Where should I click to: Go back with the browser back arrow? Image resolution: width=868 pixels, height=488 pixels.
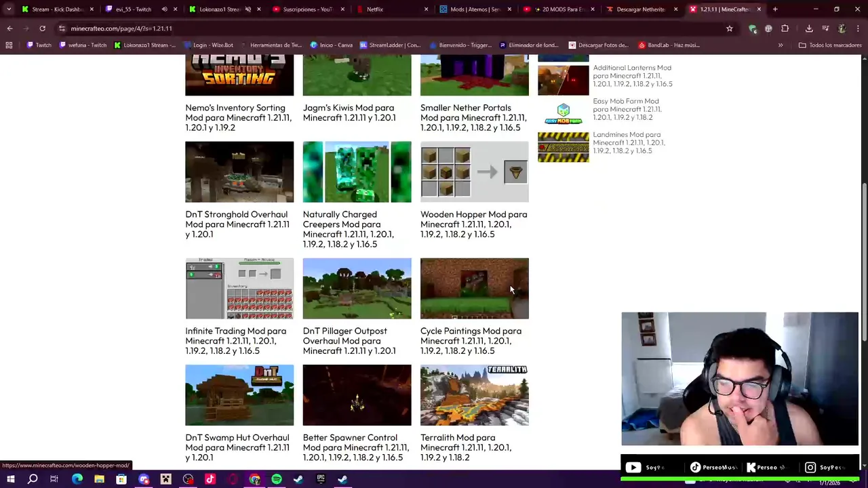tap(9, 28)
